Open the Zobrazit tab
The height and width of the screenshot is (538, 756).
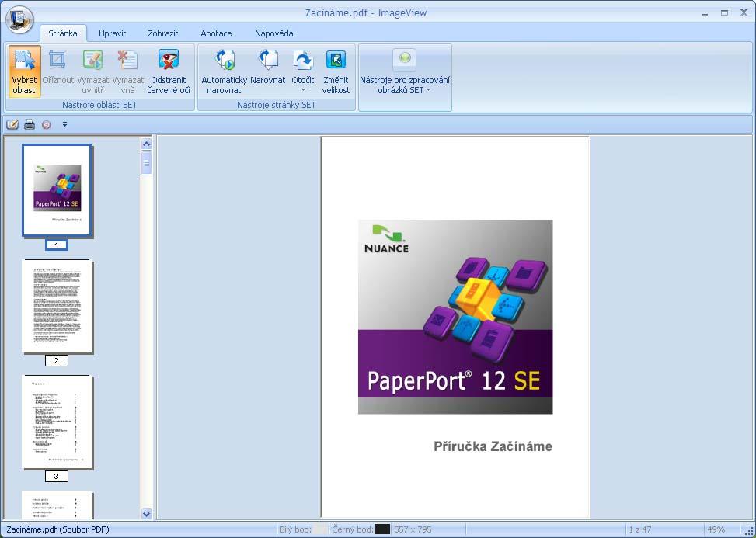pyautogui.click(x=163, y=33)
